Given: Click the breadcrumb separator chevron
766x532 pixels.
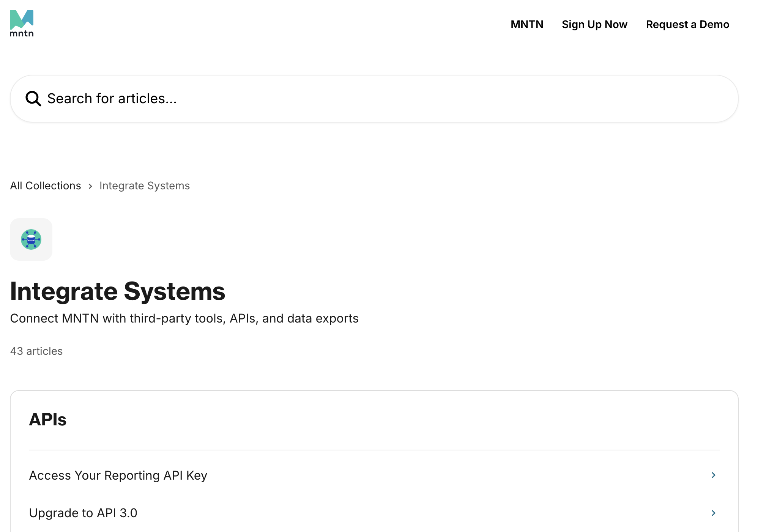Looking at the screenshot, I should click(90, 186).
